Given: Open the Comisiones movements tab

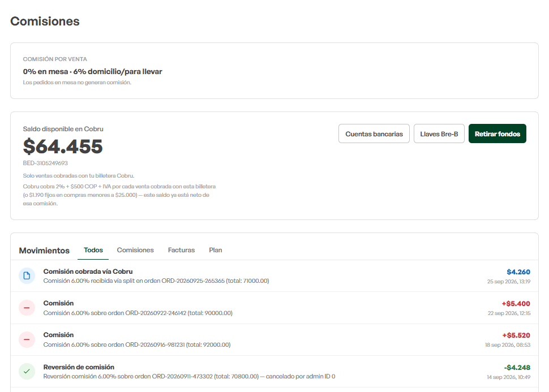Looking at the screenshot, I should tap(135, 250).
